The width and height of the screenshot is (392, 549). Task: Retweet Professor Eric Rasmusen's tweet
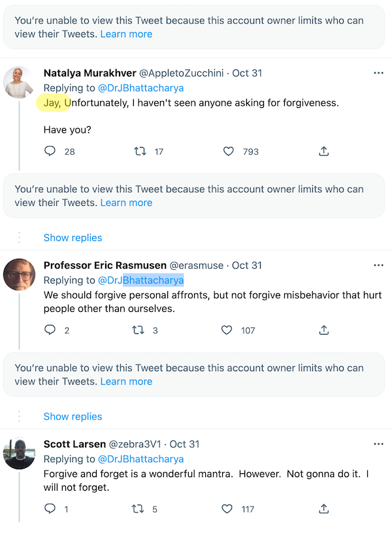pos(138,330)
